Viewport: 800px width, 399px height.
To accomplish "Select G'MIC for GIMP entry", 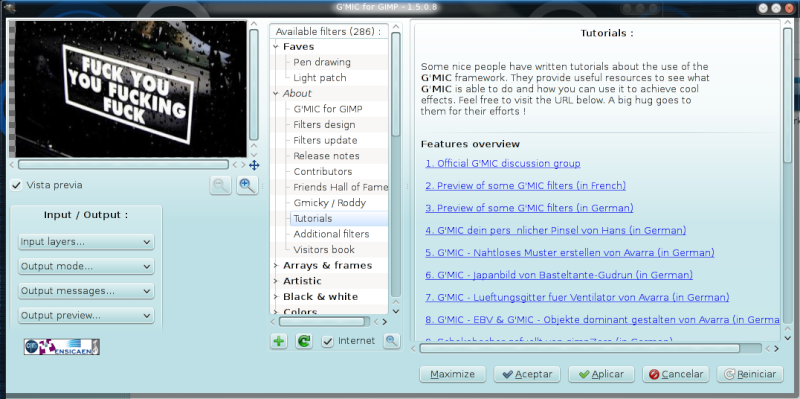I will pos(328,109).
